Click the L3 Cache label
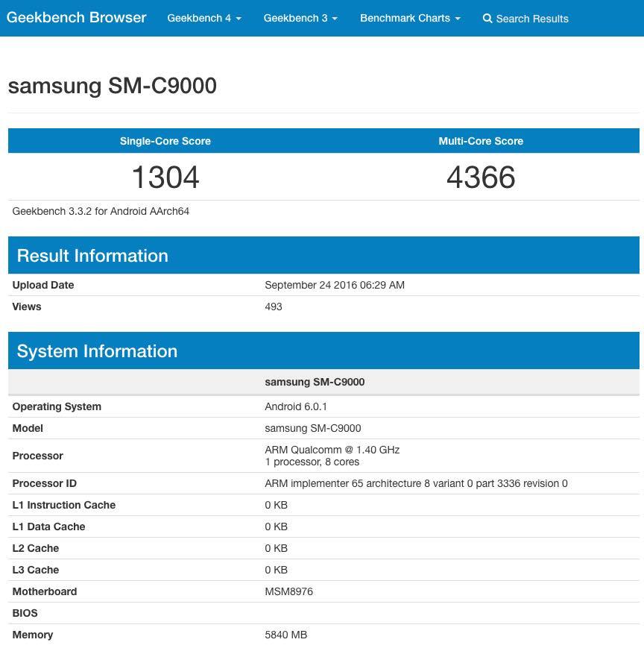This screenshot has width=644, height=657. coord(36,570)
